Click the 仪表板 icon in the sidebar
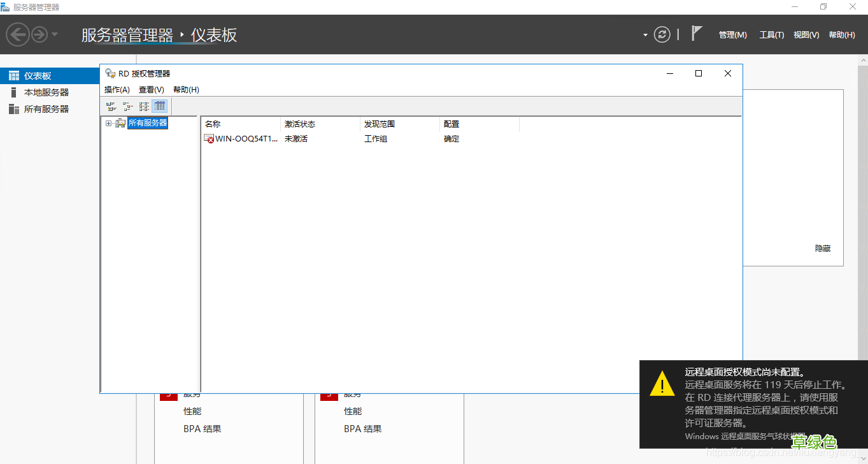The width and height of the screenshot is (868, 464). (x=14, y=75)
